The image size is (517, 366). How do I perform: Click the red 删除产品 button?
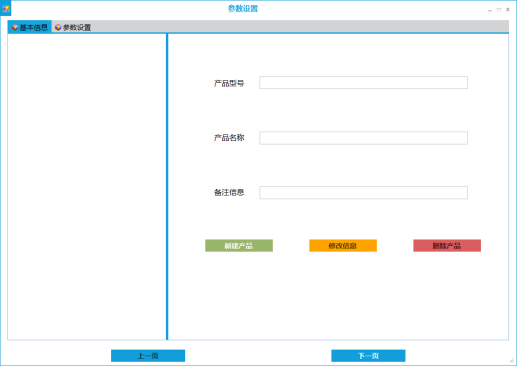coord(447,246)
